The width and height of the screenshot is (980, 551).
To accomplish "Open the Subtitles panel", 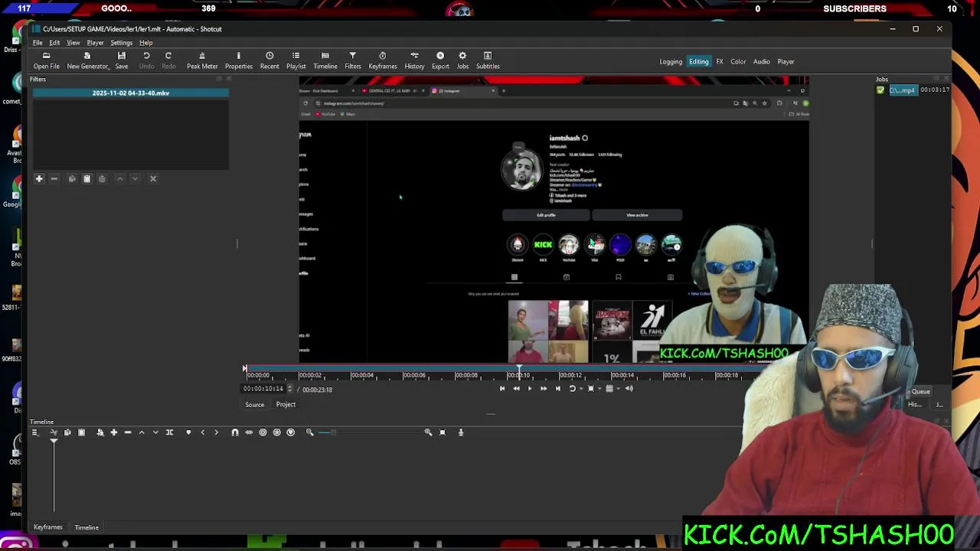I will (488, 60).
